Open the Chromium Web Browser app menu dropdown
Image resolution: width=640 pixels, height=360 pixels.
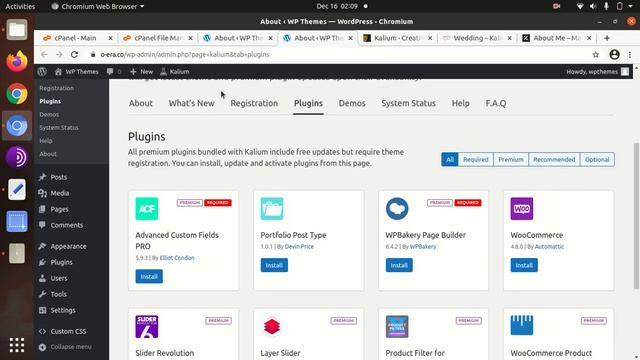click(98, 6)
